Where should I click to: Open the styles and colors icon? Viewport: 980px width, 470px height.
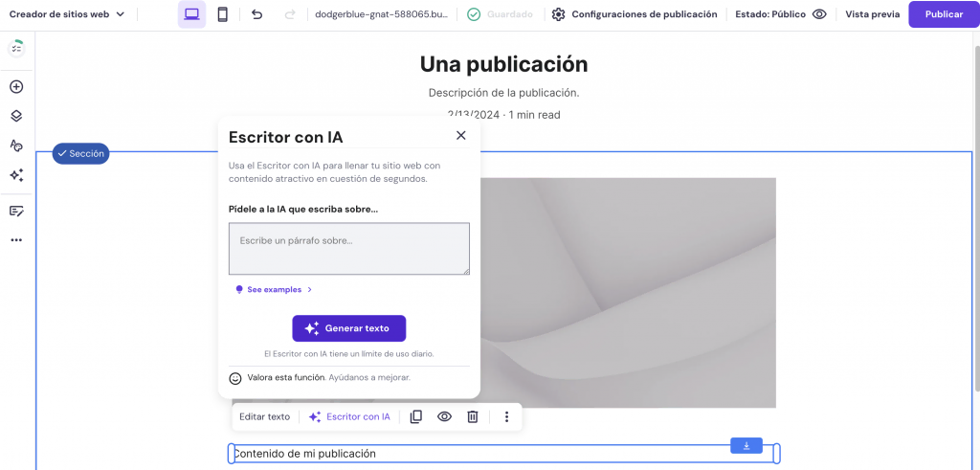pos(16,145)
